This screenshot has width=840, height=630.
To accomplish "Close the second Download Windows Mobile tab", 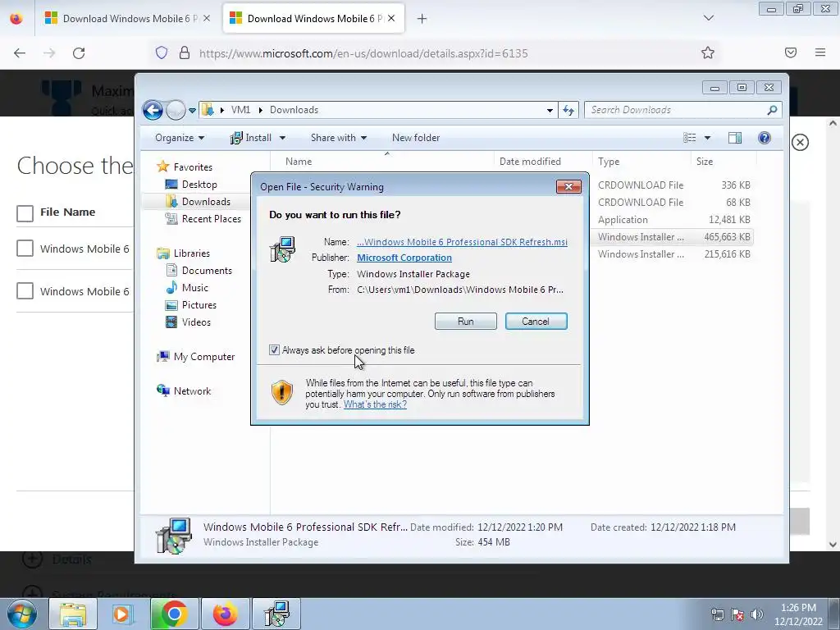I will point(391,19).
